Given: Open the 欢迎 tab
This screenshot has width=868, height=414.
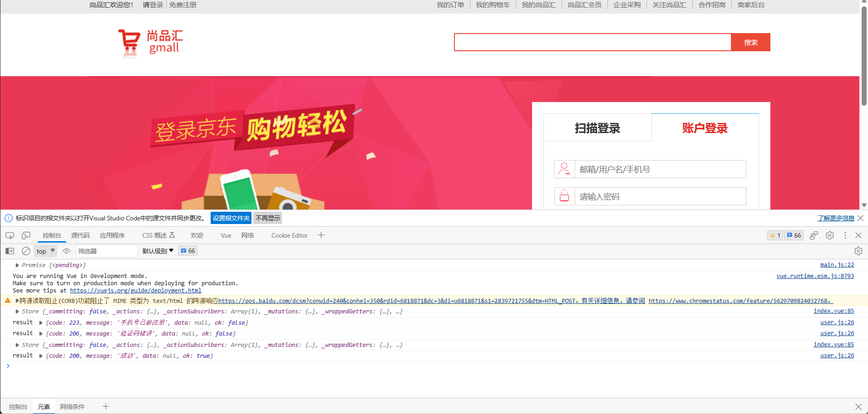Looking at the screenshot, I should (x=197, y=235).
